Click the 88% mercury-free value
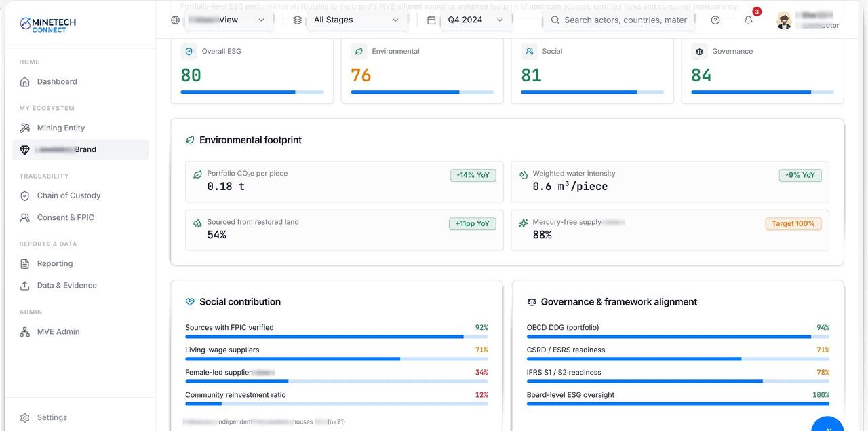 point(542,235)
